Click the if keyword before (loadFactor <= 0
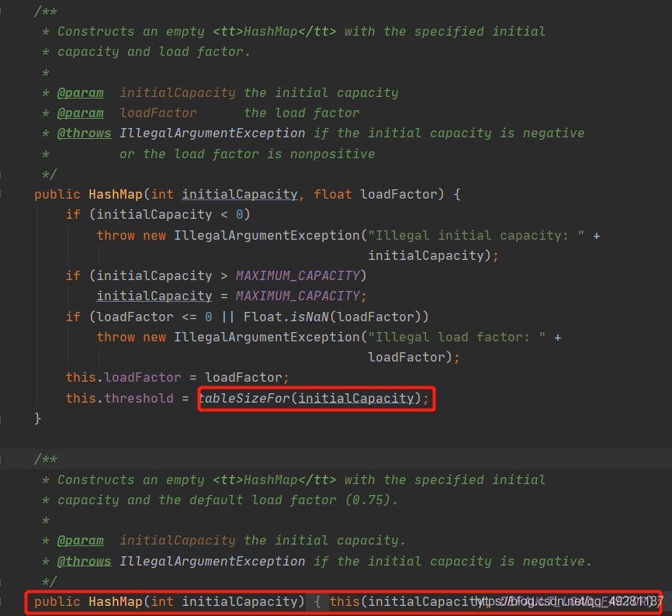 [x=73, y=317]
